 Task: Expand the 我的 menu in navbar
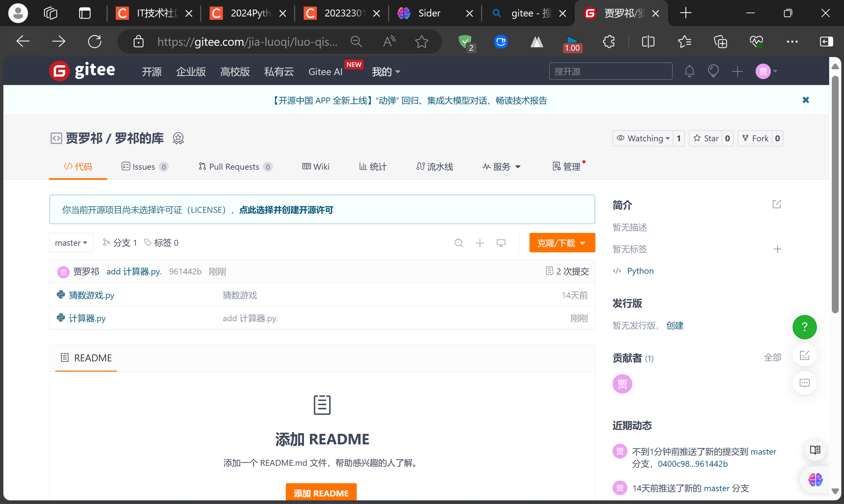tap(385, 72)
